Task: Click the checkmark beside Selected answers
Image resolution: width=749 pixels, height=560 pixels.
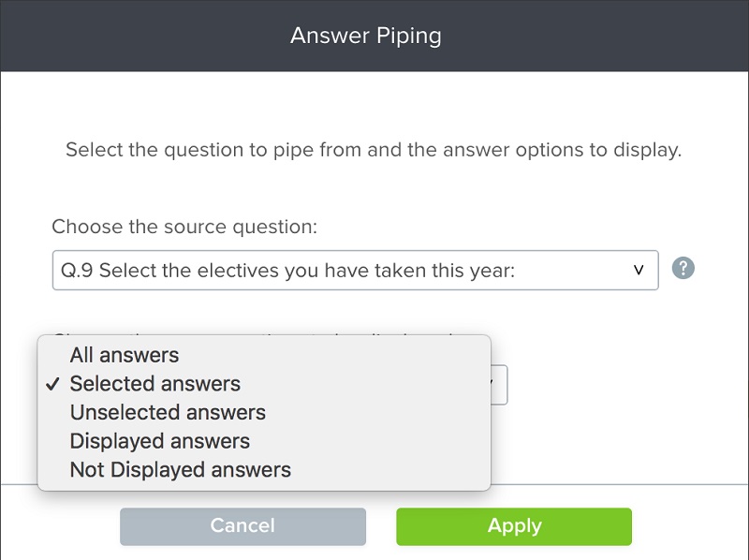Action: tap(51, 383)
